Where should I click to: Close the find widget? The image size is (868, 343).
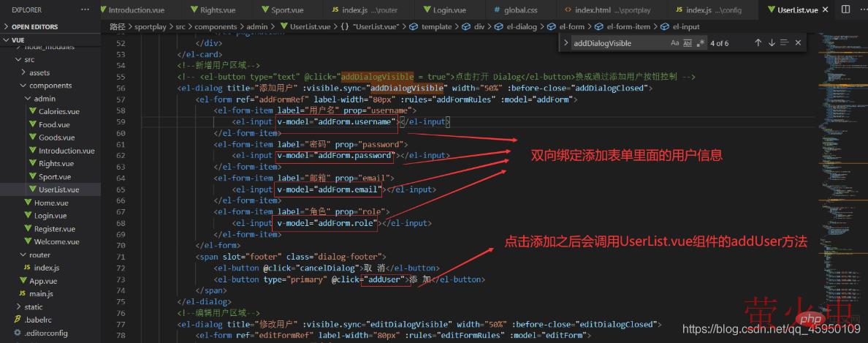(x=798, y=43)
